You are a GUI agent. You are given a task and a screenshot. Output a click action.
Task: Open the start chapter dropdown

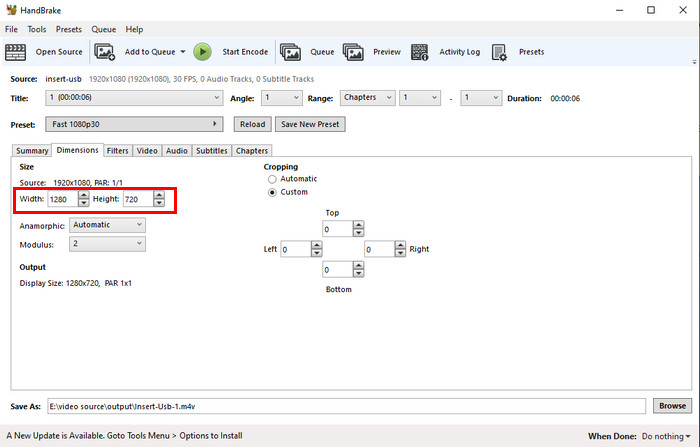pos(420,98)
